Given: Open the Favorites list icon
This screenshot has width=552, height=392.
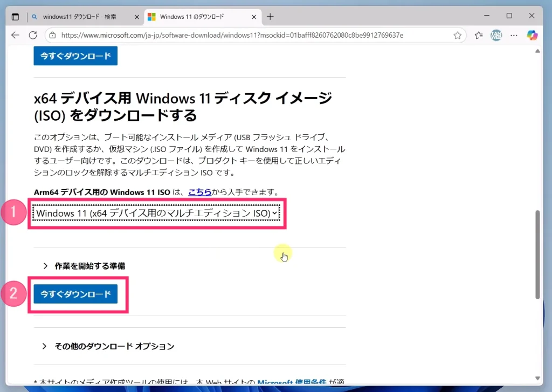Looking at the screenshot, I should pyautogui.click(x=478, y=36).
